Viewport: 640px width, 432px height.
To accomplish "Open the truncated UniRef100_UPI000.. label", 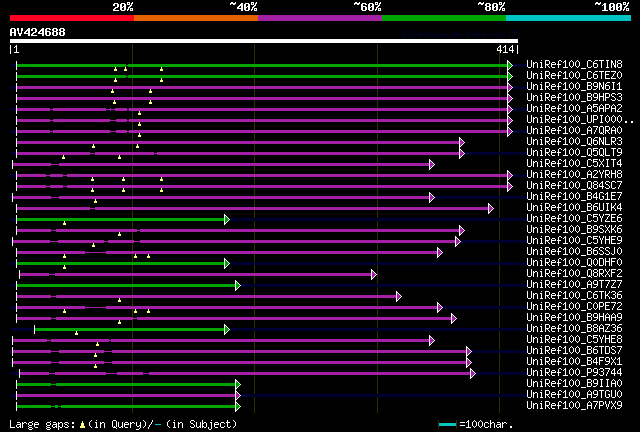I will [580, 120].
